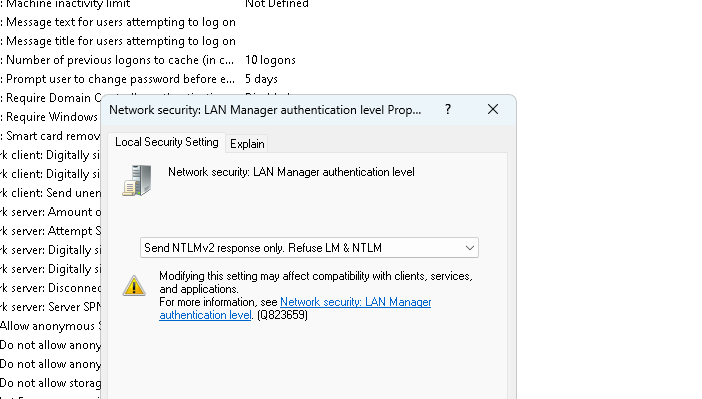Close the LAN Manager properties dialog

pyautogui.click(x=493, y=109)
